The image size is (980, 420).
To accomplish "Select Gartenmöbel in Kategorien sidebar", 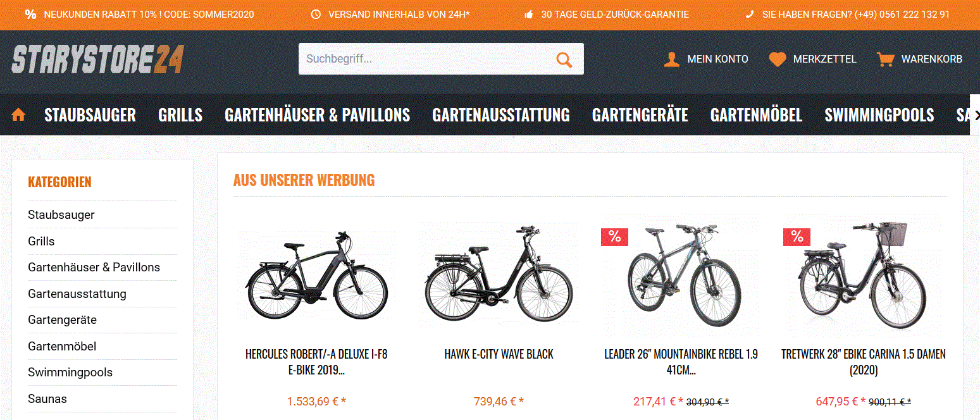I will pyautogui.click(x=62, y=346).
